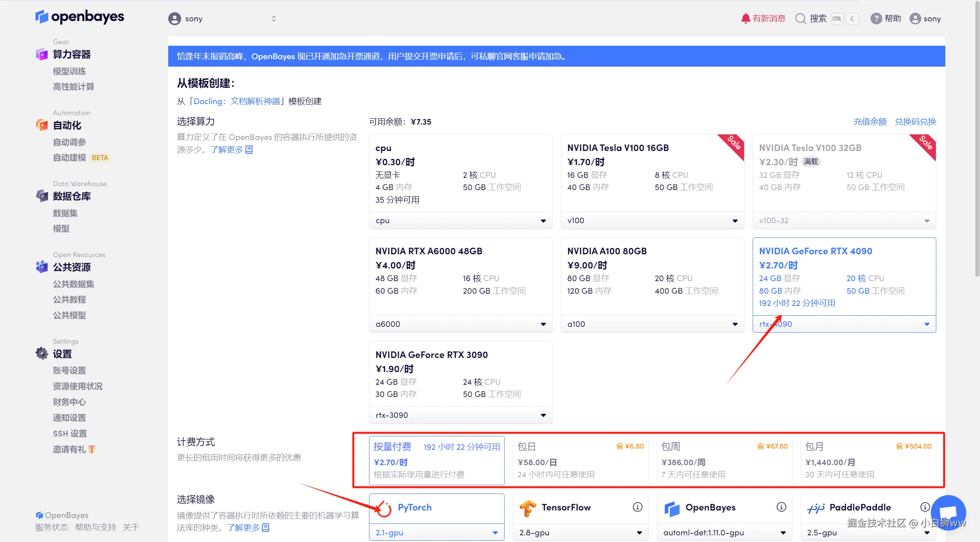This screenshot has height=542, width=980.
Task: Select 包月 monthly billing option
Action: pyautogui.click(x=868, y=460)
